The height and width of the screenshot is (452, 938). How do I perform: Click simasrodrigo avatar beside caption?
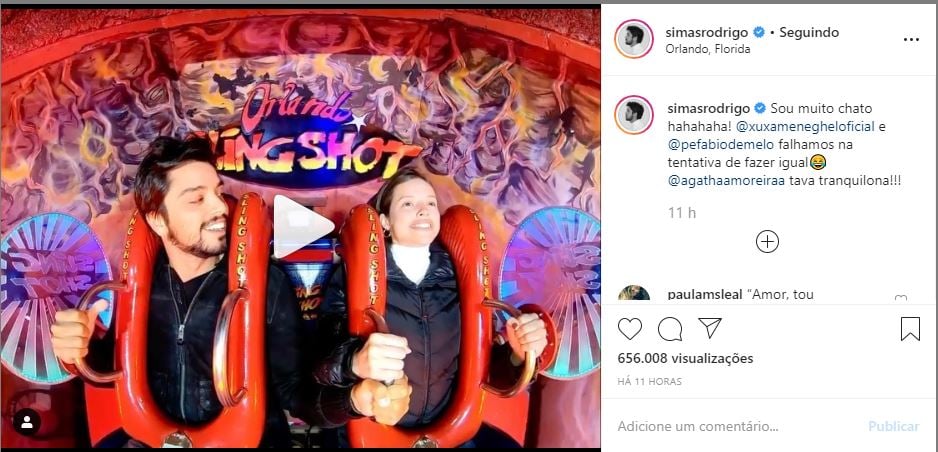pos(634,114)
